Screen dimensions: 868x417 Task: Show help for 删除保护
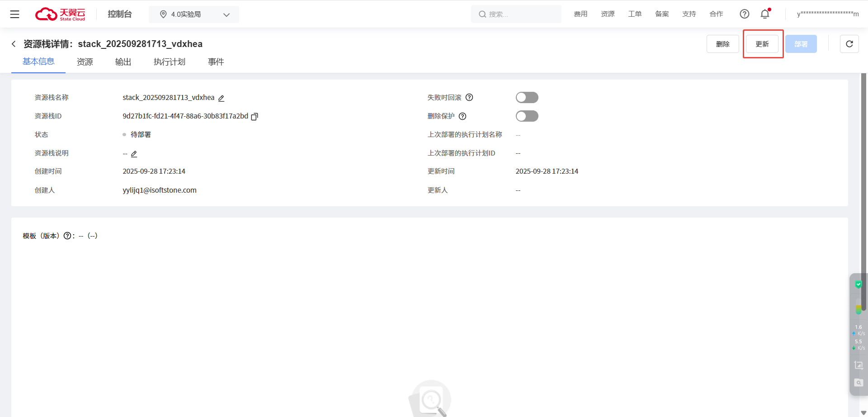[x=462, y=116]
